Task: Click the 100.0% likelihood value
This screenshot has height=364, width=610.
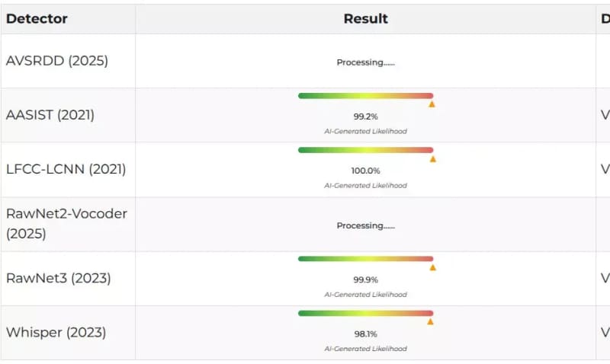Action: 365,171
